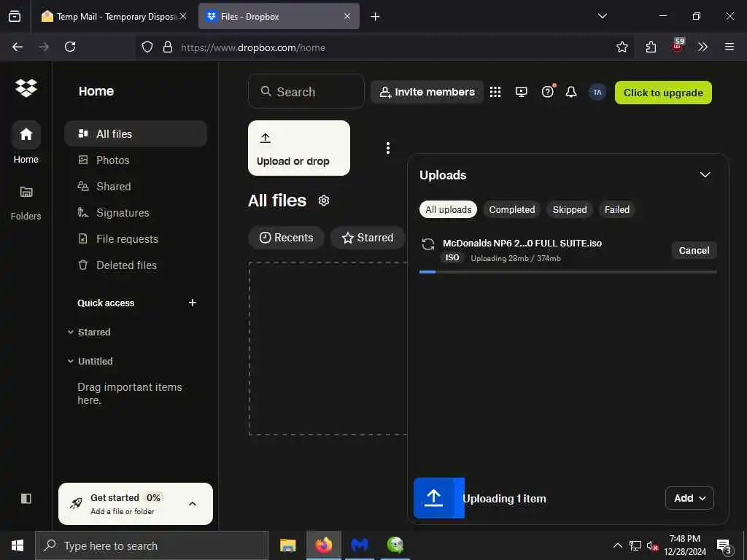747x560 pixels.
Task: Open Firefox hamburger menu
Action: pyautogui.click(x=729, y=47)
